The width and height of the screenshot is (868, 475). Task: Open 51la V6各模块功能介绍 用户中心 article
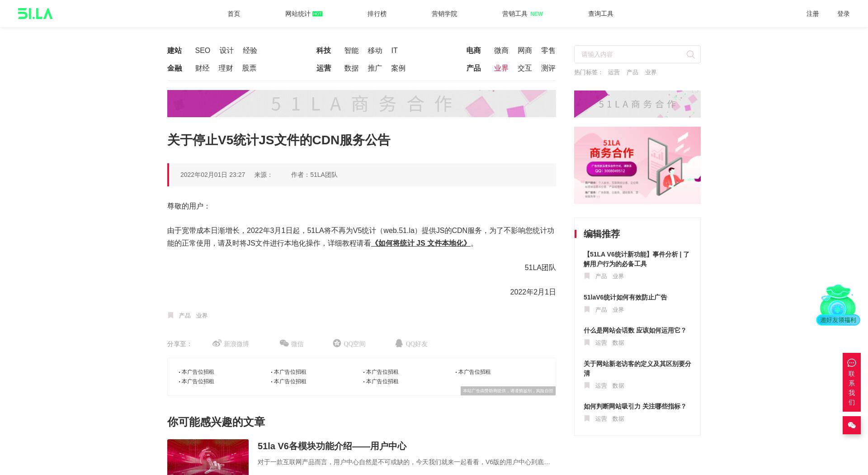(x=332, y=446)
